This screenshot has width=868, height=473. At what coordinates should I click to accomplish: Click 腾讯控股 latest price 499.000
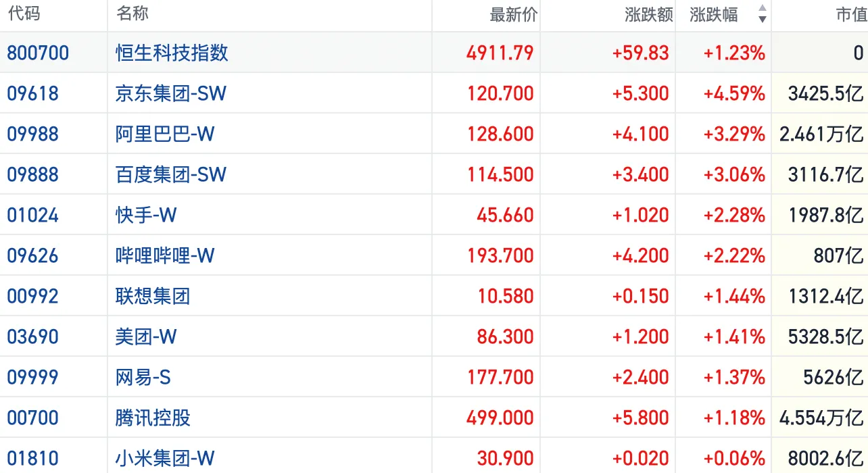point(500,418)
